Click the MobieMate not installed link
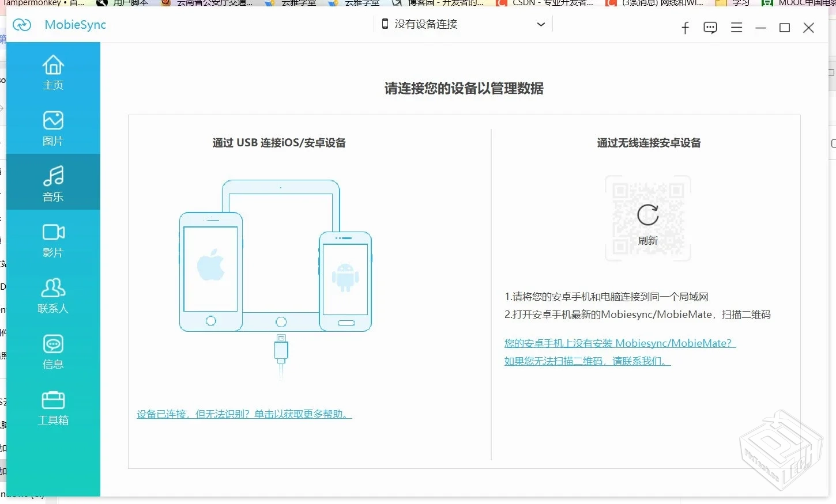 (x=619, y=343)
